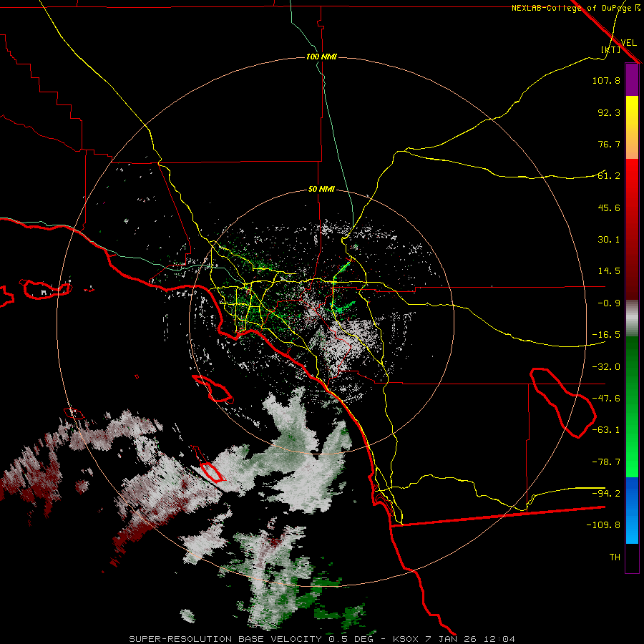Click the -0.9 legend value
Screen dimensions: 644x644
point(609,303)
